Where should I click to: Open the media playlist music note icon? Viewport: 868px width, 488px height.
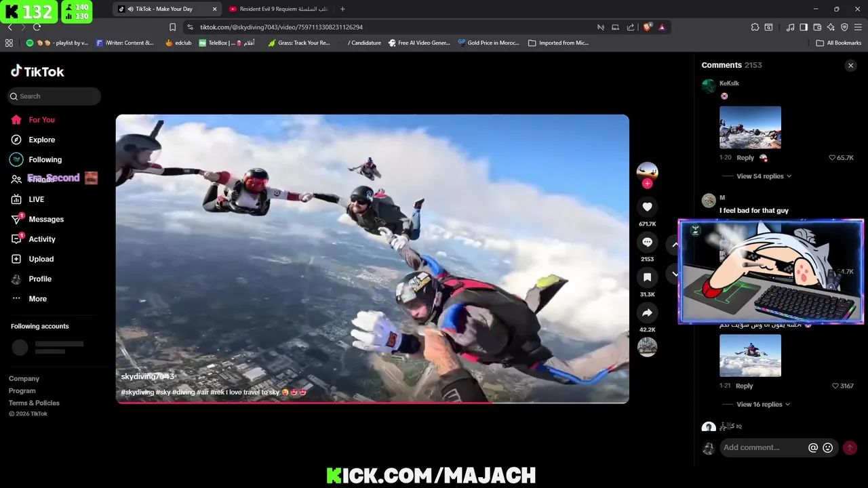coord(790,27)
